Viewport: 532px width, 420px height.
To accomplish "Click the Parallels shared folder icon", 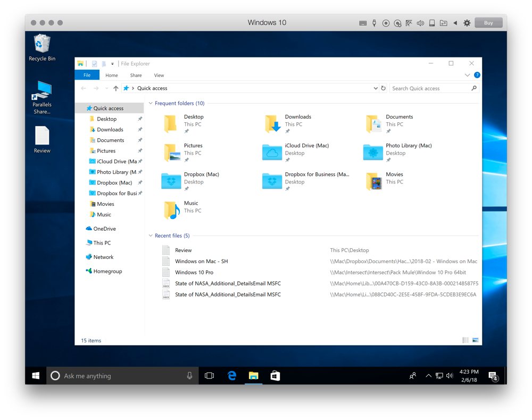I will pyautogui.click(x=444, y=23).
